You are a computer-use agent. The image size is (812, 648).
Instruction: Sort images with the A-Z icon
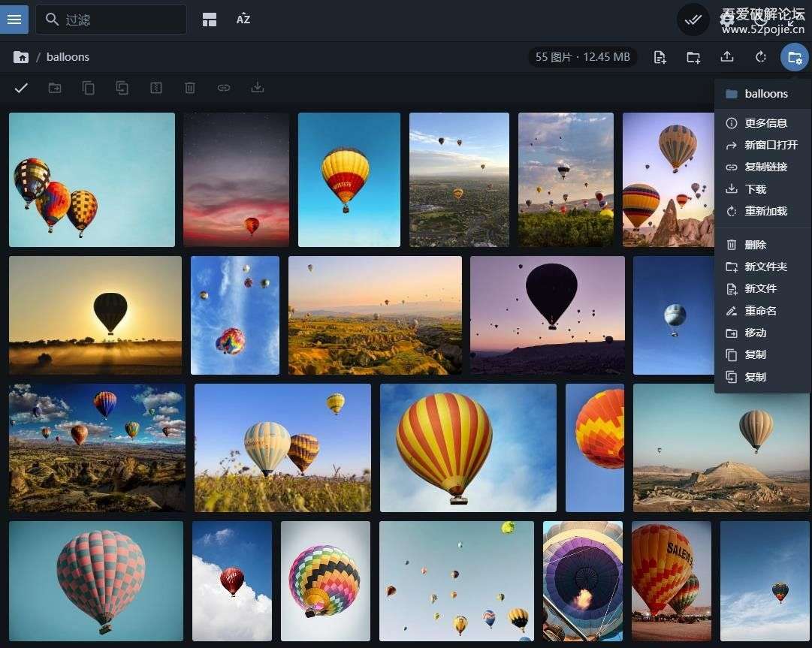243,19
